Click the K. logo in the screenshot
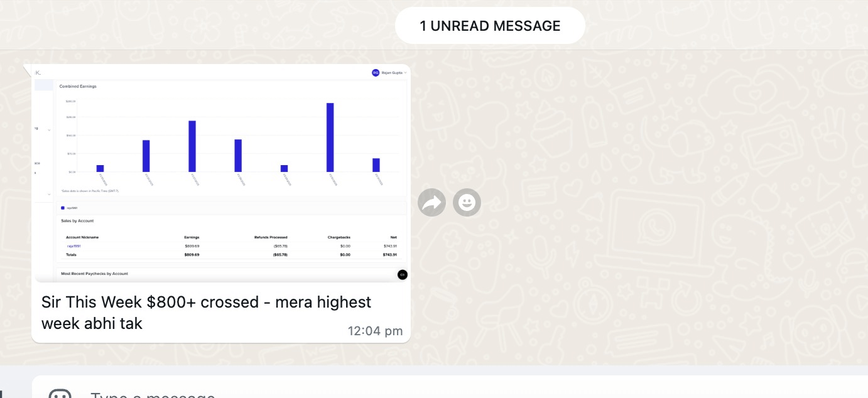The height and width of the screenshot is (398, 868). pyautogui.click(x=38, y=73)
